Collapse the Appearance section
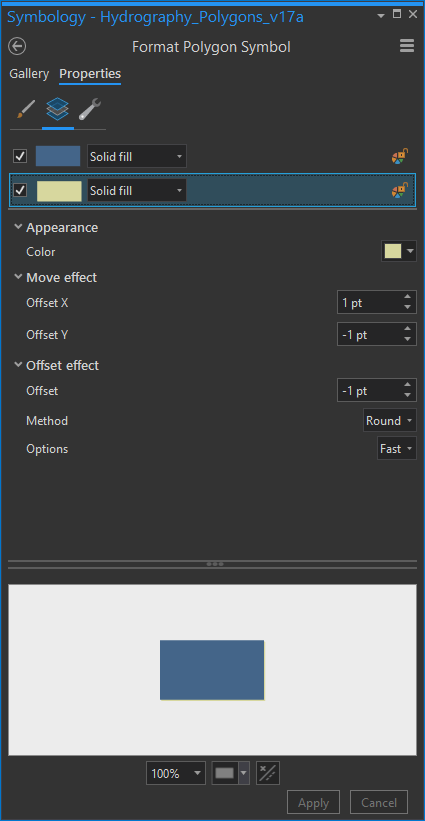This screenshot has height=821, width=425. coord(18,227)
